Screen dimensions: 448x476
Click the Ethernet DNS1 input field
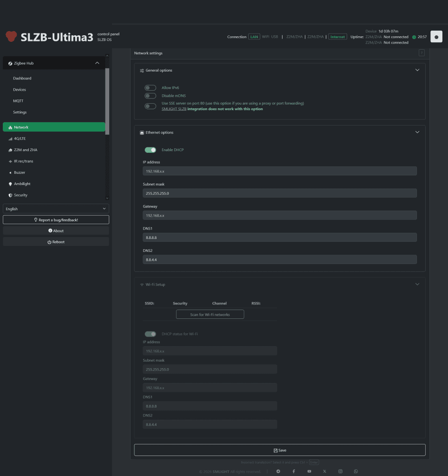280,237
